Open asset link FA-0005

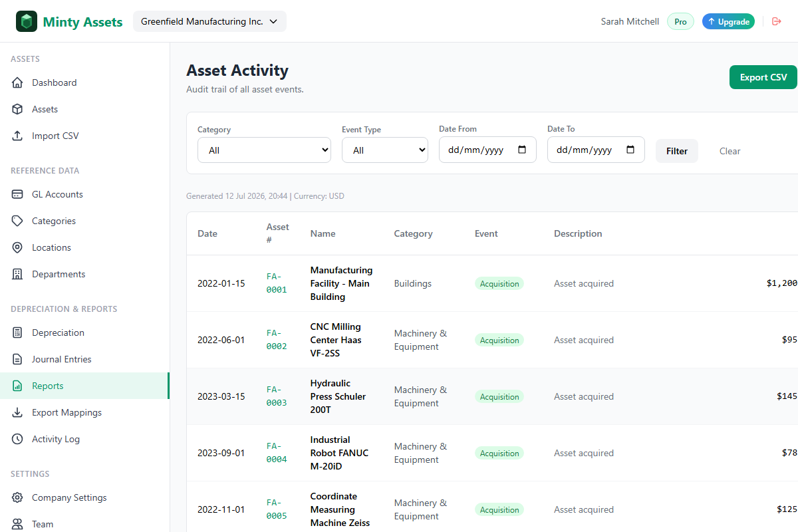click(277, 509)
